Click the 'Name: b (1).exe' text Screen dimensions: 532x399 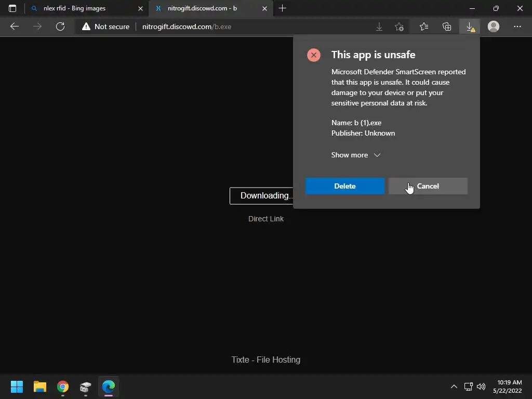tap(356, 123)
